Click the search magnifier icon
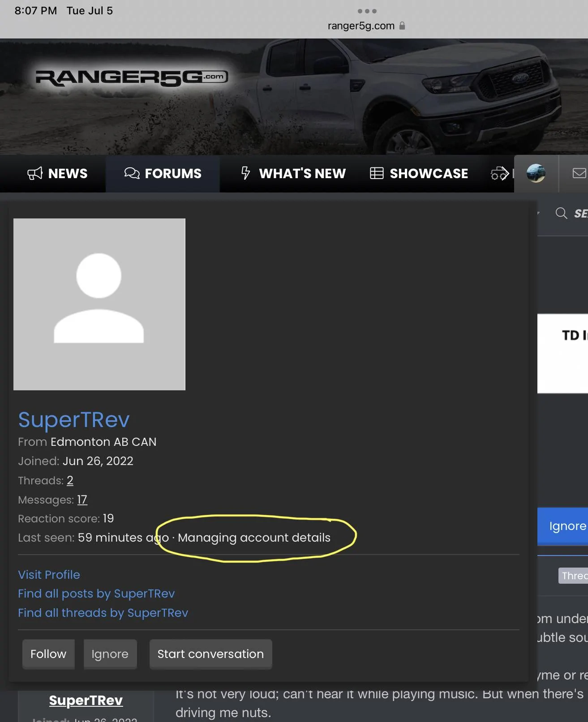 click(x=561, y=213)
